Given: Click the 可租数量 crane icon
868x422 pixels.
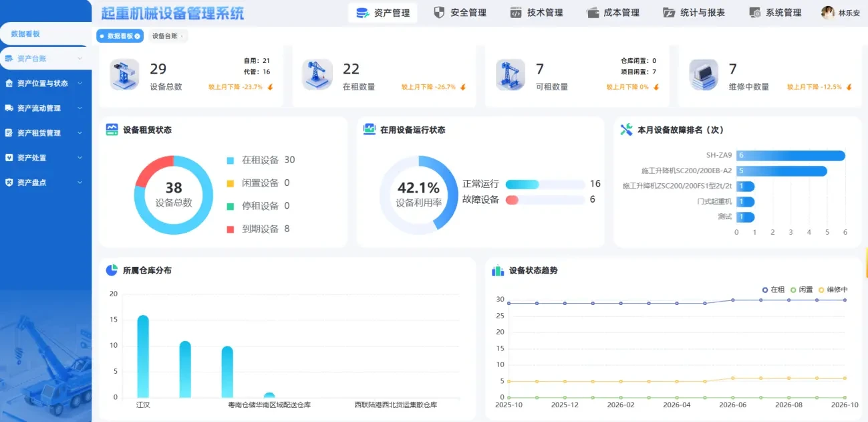Looking at the screenshot, I should click(511, 75).
